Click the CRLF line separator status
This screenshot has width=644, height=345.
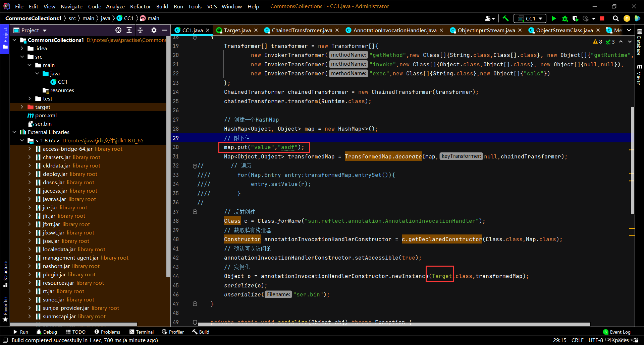pyautogui.click(x=577, y=340)
